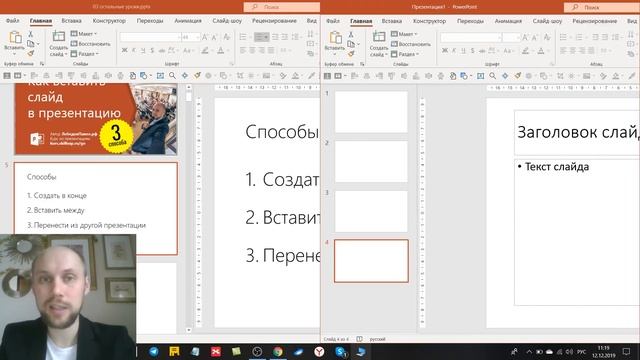Click the font color A in left window
The image size is (640, 360).
[222, 51]
